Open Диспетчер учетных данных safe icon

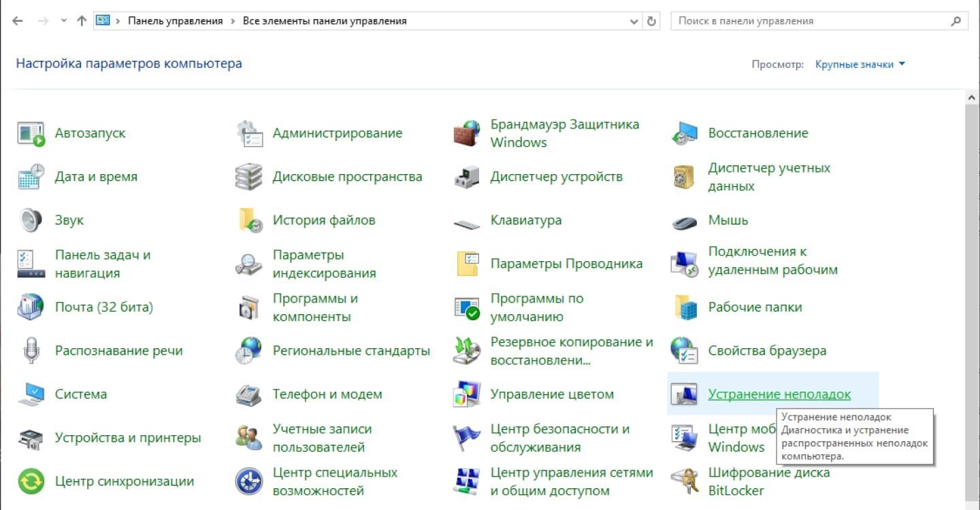pyautogui.click(x=685, y=177)
